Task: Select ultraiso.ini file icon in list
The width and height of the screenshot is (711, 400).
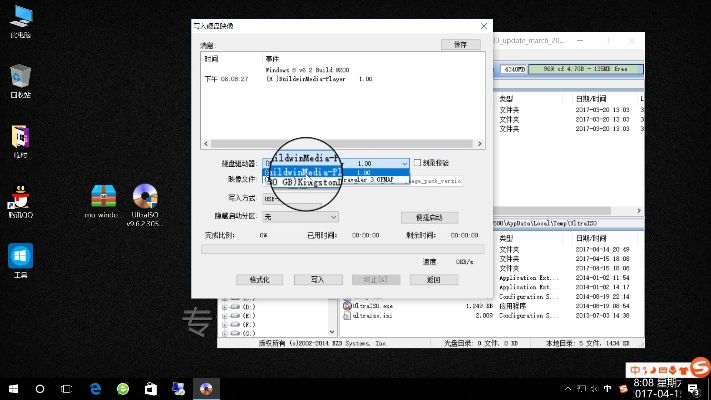Action: 347,315
